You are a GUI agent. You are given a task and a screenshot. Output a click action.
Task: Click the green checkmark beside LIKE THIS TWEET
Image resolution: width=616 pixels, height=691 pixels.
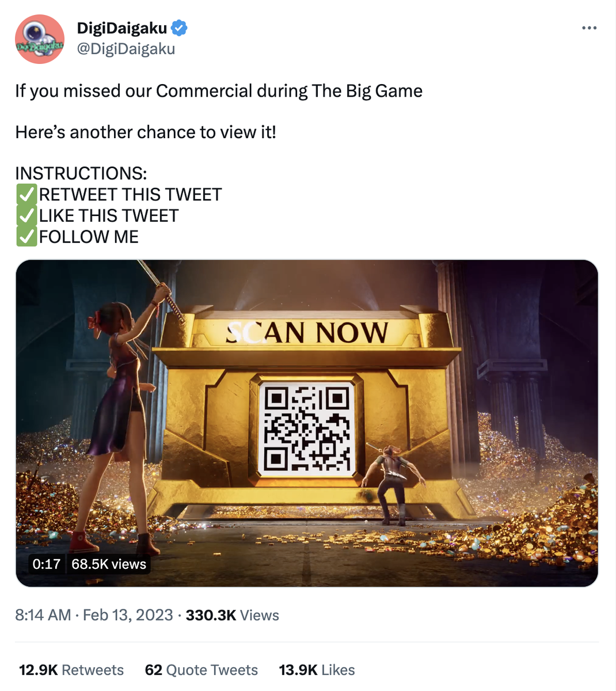tap(26, 216)
